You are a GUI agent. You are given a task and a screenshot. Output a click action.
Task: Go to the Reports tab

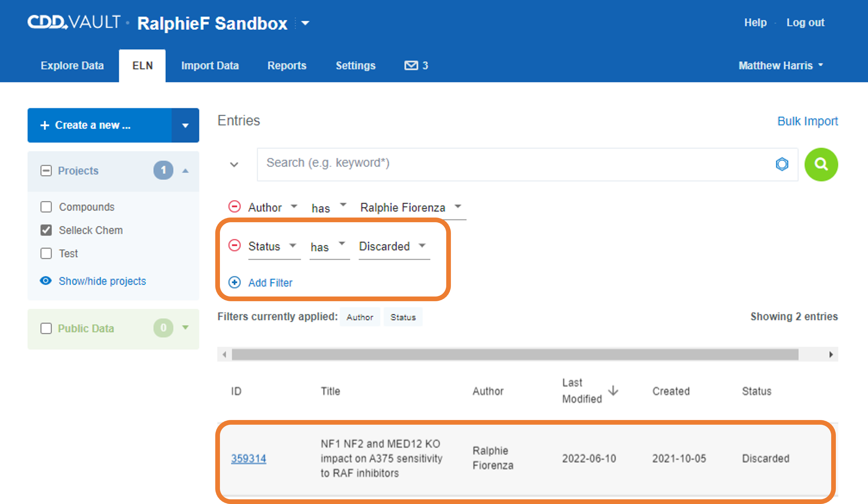click(x=287, y=65)
